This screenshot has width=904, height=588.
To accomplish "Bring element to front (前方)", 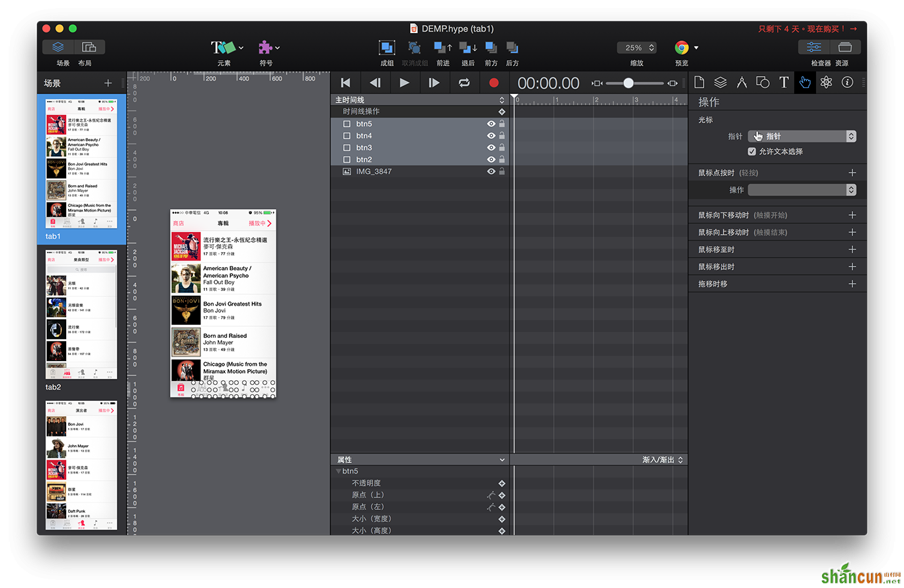I will (491, 48).
